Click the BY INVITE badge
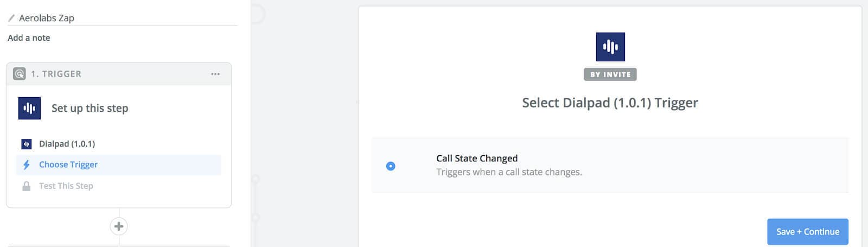Viewport: 868px width, 247px height. 610,74
